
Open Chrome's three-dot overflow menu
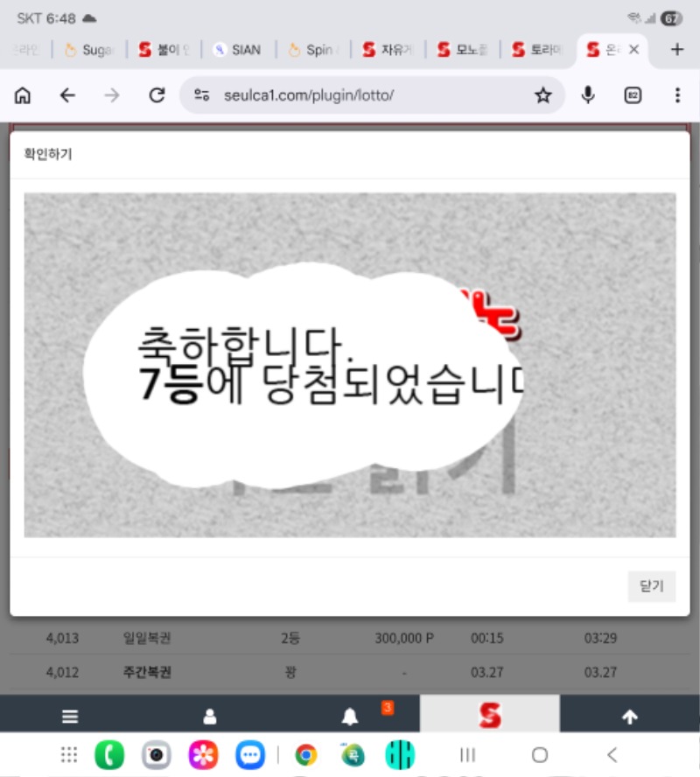677,95
